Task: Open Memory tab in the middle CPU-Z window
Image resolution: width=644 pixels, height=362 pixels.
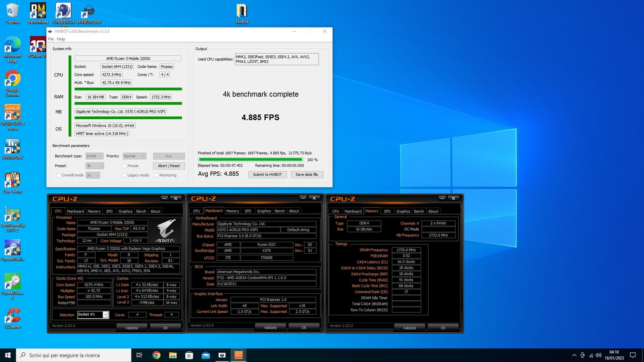Action: tap(232, 211)
